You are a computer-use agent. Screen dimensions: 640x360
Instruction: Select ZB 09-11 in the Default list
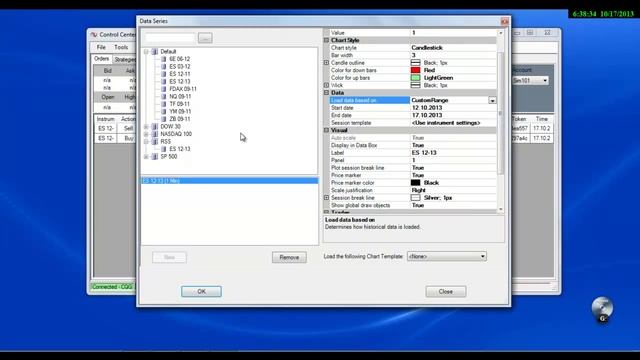tap(180, 119)
